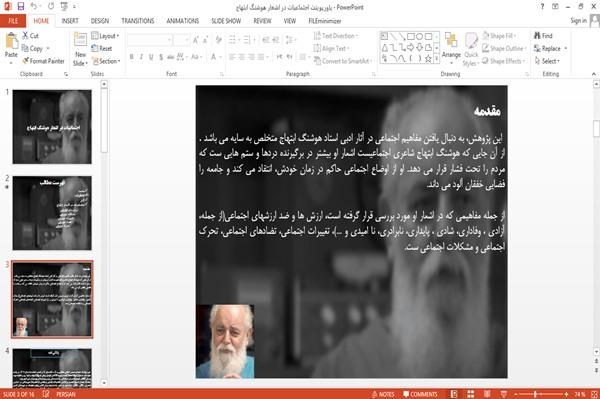The width and height of the screenshot is (600, 399).
Task: Switch to Normal view in status bar
Action: 454,394
